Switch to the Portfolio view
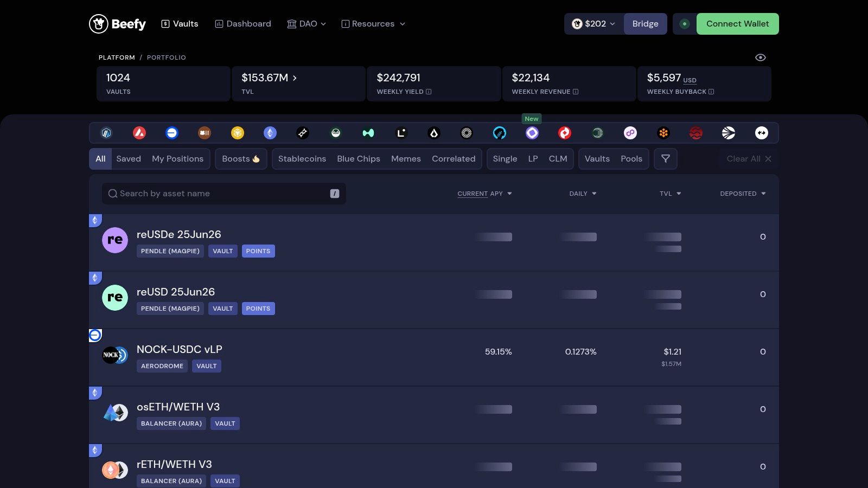Viewport: 868px width, 488px height. [x=166, y=57]
